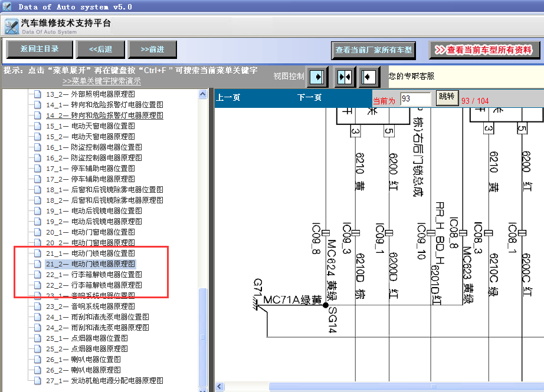Click the <<后退 back button
This screenshot has width=544, height=392.
100,49
